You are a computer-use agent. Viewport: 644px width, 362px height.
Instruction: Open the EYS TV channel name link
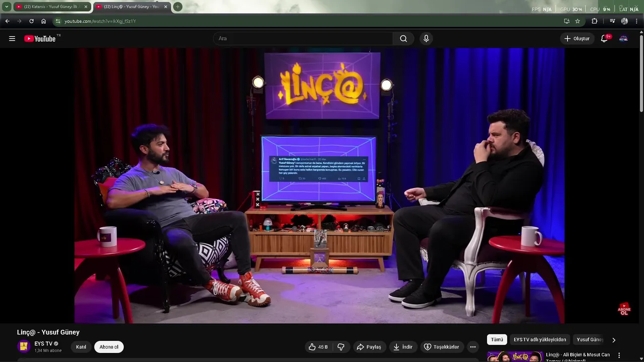point(43,344)
